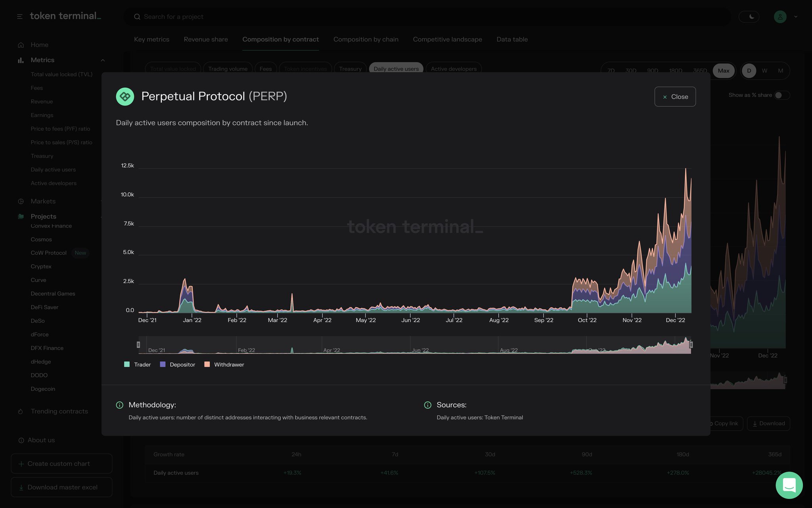The width and height of the screenshot is (812, 508).
Task: Collapse the Metrics section in the sidebar
Action: pyautogui.click(x=103, y=60)
